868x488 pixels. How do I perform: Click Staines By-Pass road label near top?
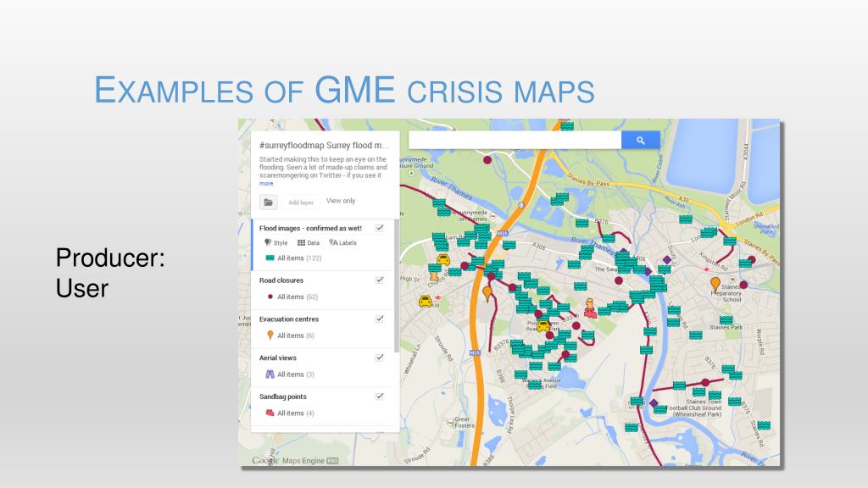[588, 180]
